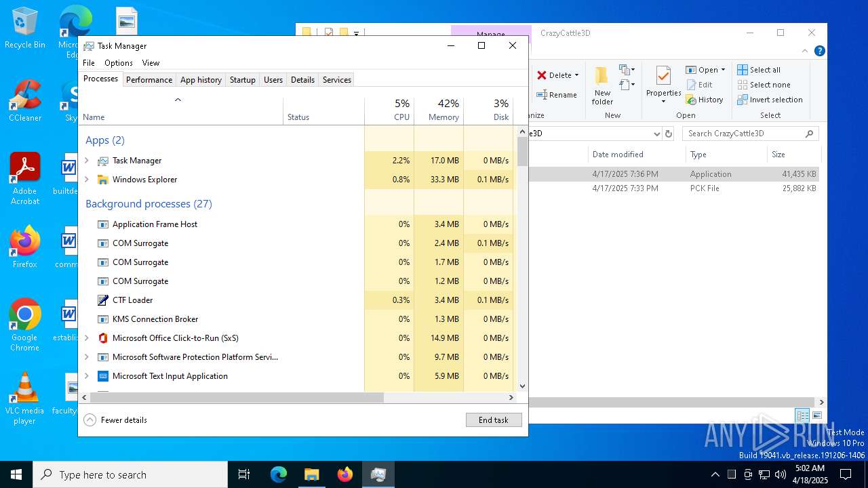868x488 pixels.
Task: Click the Windows Explorer process icon
Action: point(103,180)
